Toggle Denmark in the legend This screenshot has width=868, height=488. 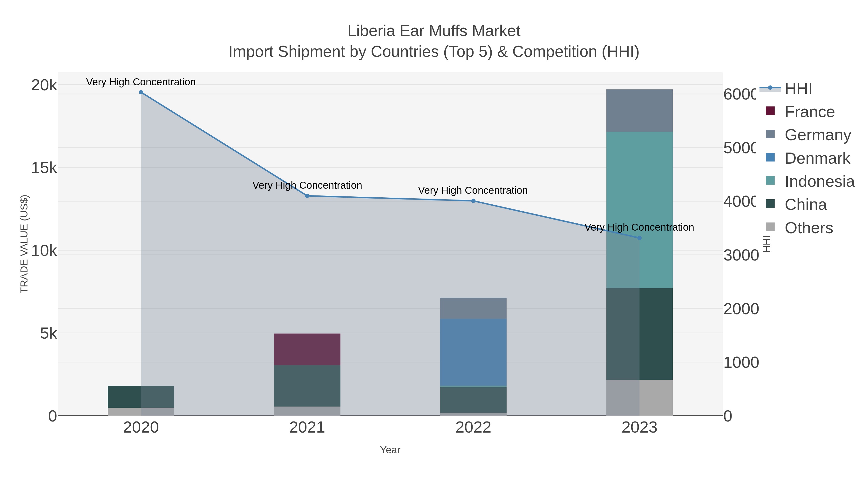[x=808, y=158]
